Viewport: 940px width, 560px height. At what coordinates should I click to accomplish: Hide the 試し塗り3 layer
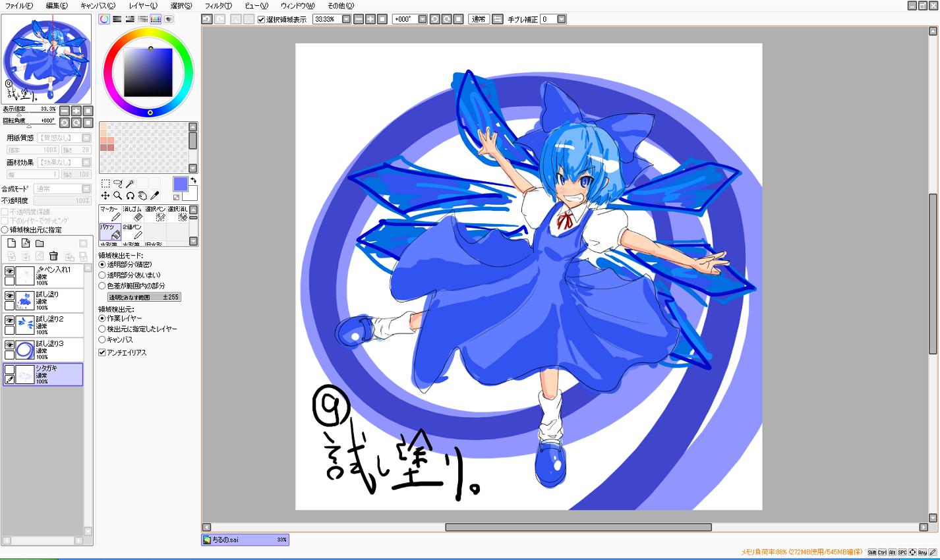[x=10, y=345]
